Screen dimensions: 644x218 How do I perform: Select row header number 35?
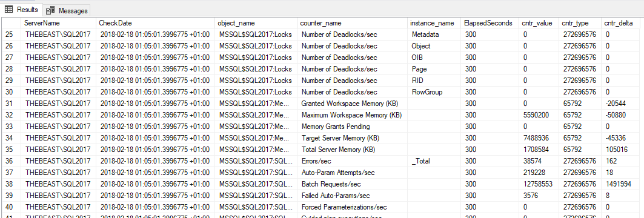coord(10,150)
